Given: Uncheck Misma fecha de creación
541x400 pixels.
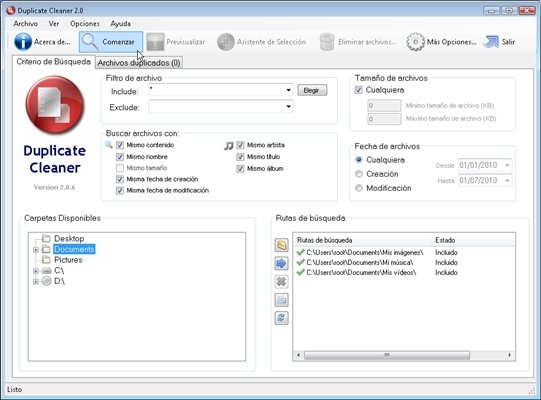Looking at the screenshot, I should (120, 179).
